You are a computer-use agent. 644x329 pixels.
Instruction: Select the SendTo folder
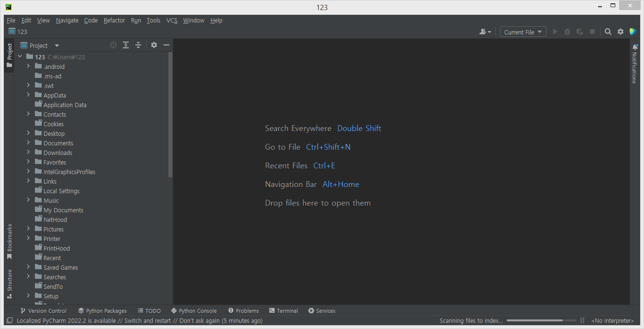pos(53,286)
